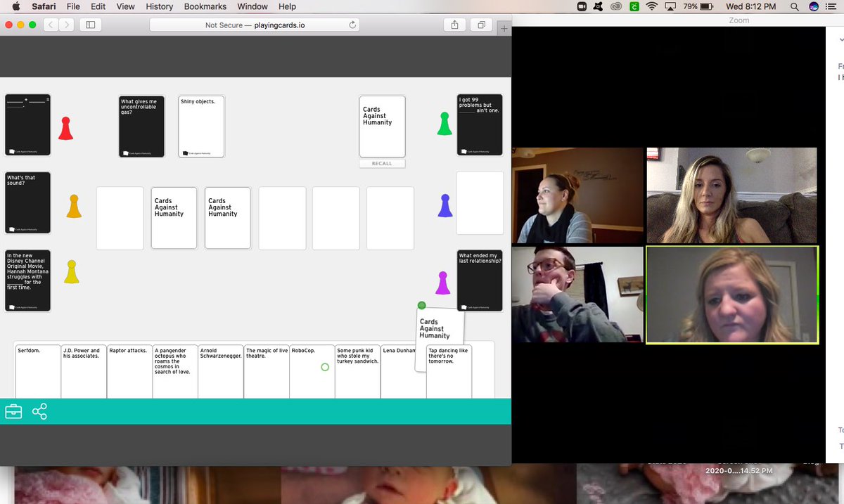844x504 pixels.
Task: Click the Cards Against Humanity deck above RECALL
Action: click(x=383, y=127)
